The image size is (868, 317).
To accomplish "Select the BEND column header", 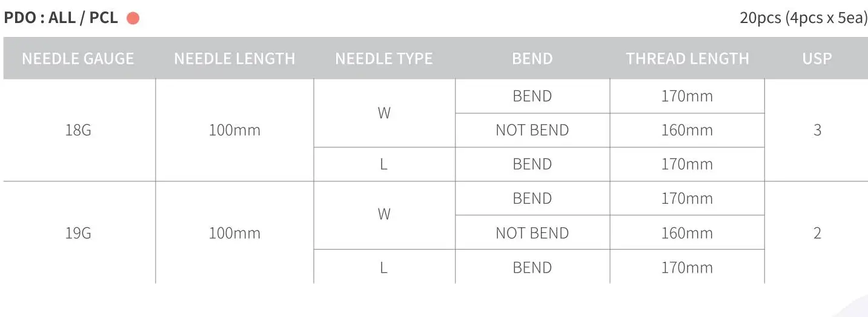I will point(532,59).
